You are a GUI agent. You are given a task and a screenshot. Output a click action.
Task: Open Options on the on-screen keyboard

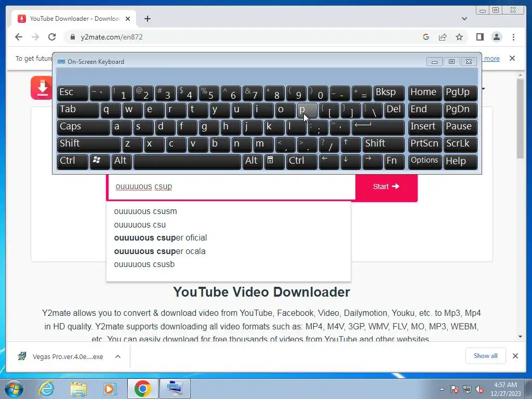(x=425, y=162)
